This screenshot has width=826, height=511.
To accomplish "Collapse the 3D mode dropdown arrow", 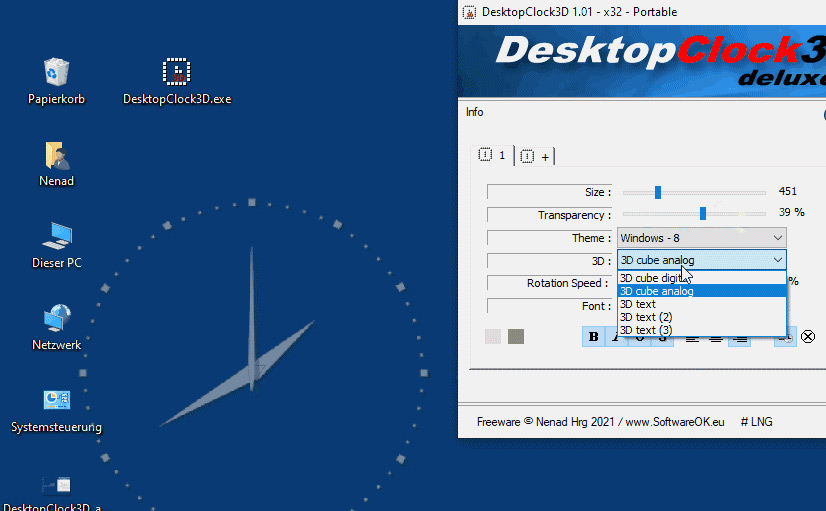I will 778,260.
